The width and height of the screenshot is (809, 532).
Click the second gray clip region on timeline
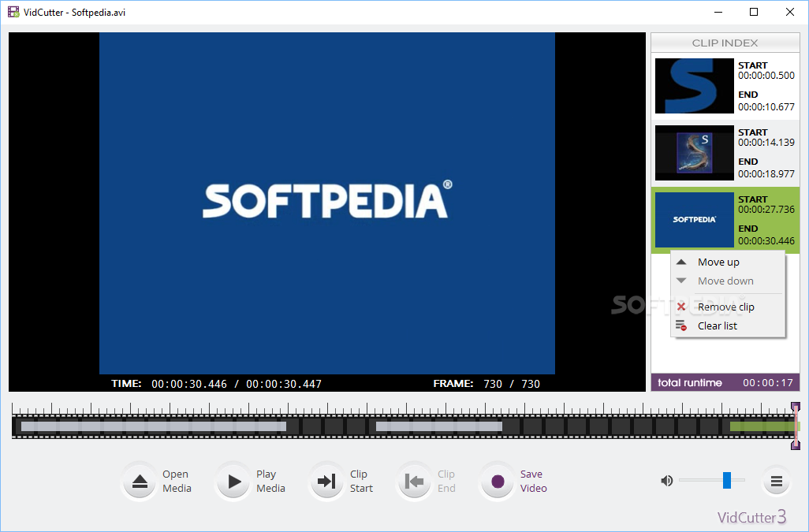(x=439, y=426)
